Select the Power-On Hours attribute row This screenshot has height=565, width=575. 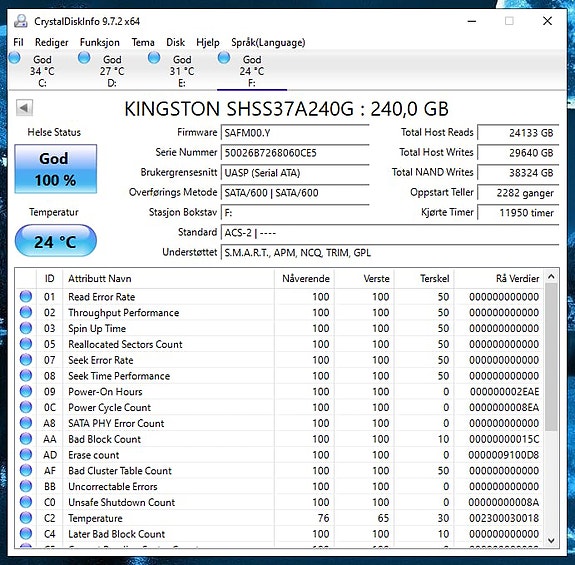[x=280, y=392]
